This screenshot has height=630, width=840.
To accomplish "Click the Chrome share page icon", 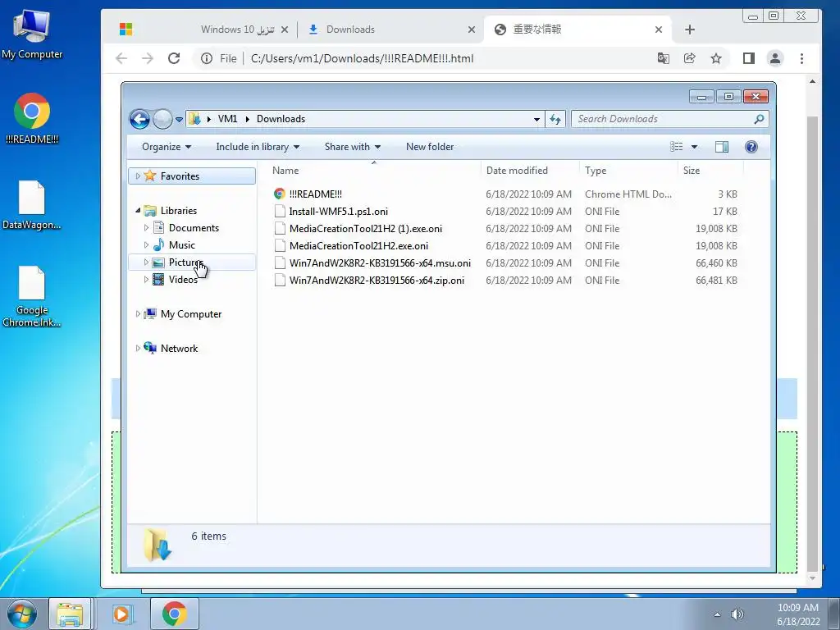I will pyautogui.click(x=689, y=58).
